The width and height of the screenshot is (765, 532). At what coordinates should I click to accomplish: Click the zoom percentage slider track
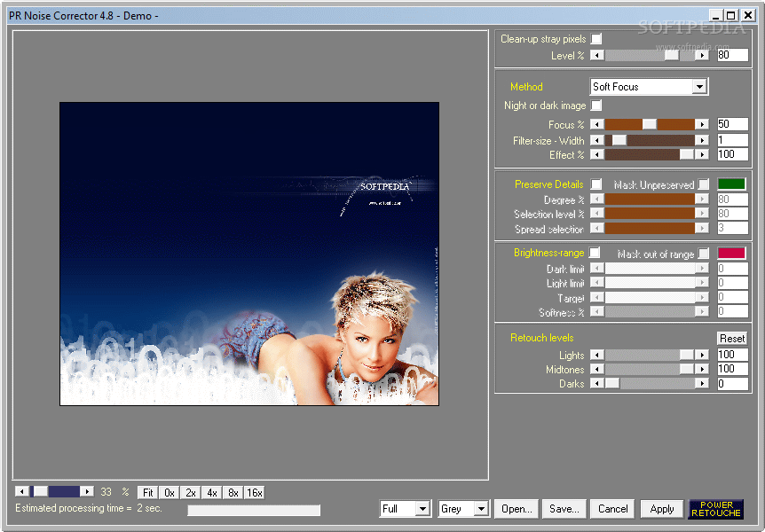click(x=54, y=491)
